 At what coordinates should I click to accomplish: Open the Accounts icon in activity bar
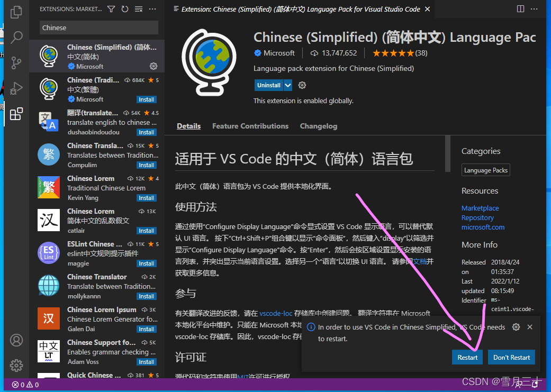16,340
